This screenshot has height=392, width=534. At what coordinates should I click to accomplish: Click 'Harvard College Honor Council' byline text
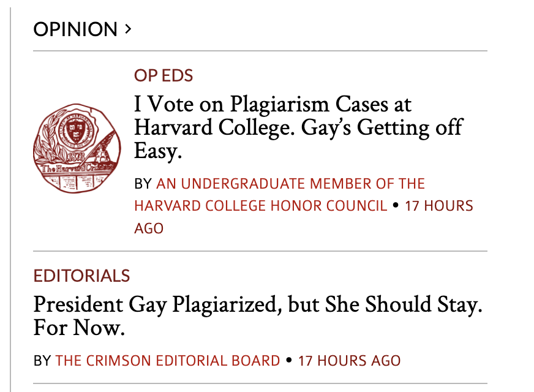point(260,206)
